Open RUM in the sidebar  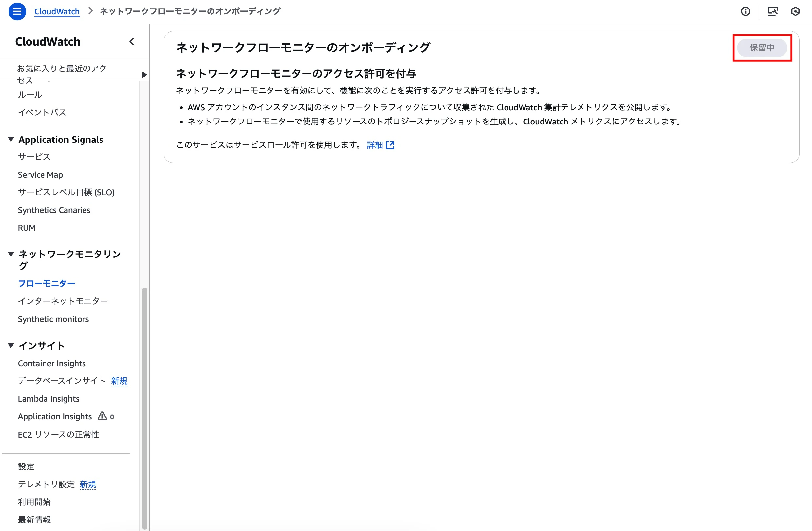(x=27, y=228)
